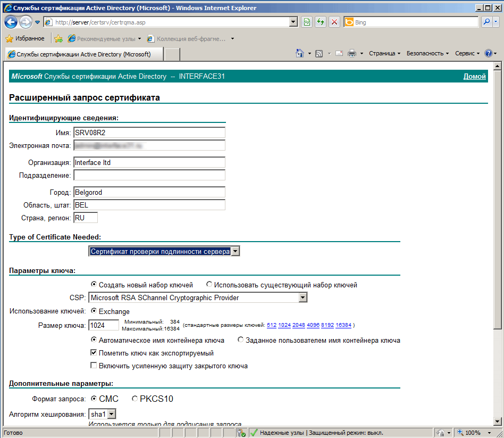Click the 2048 key size link
504x438 pixels.
tap(299, 325)
